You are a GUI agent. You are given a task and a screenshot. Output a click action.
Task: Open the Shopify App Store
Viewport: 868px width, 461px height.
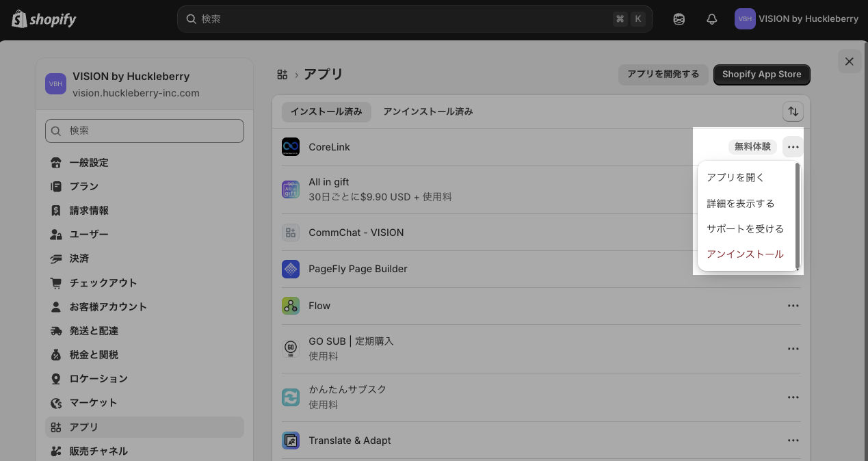(x=761, y=75)
